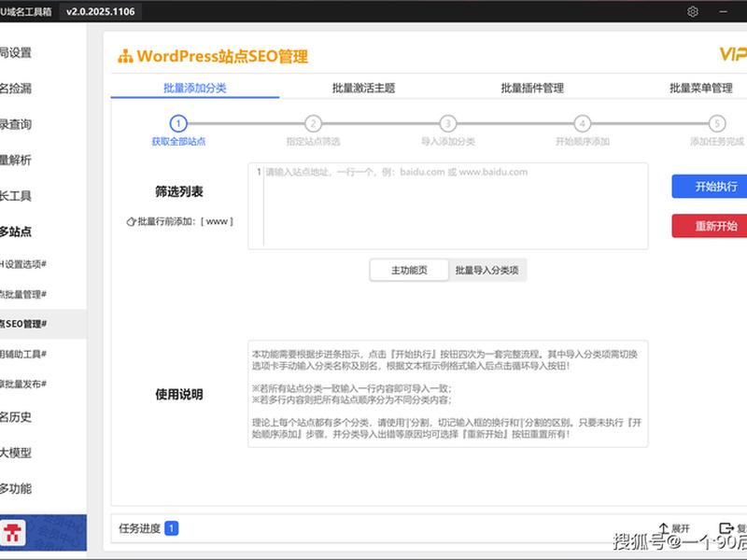Open the 大模型 sidebar item
Image resolution: width=747 pixels, height=560 pixels.
(x=16, y=453)
